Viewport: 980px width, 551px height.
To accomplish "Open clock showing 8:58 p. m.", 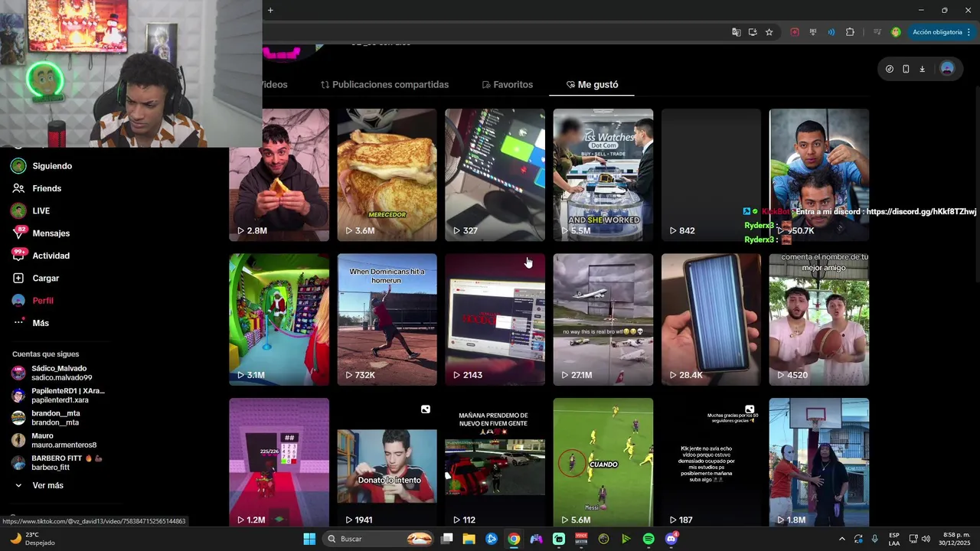I will tap(956, 539).
